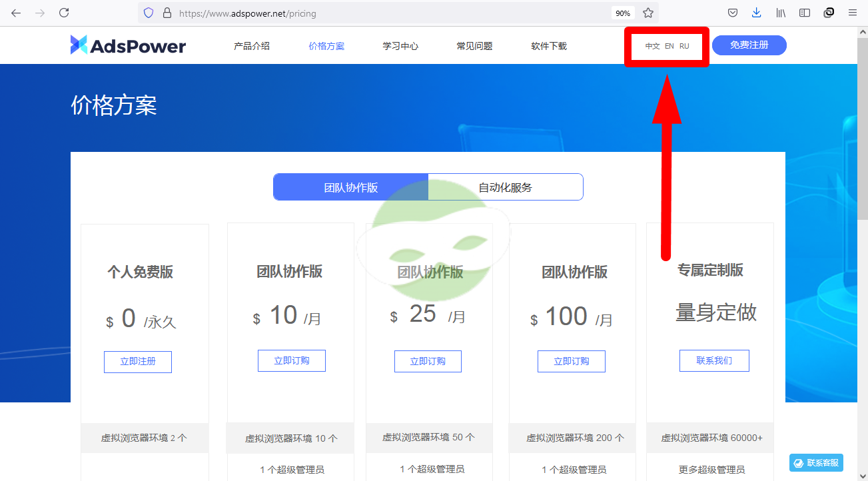Screen dimensions: 868x481
Task: Bookmark page with star icon
Action: pyautogui.click(x=648, y=13)
